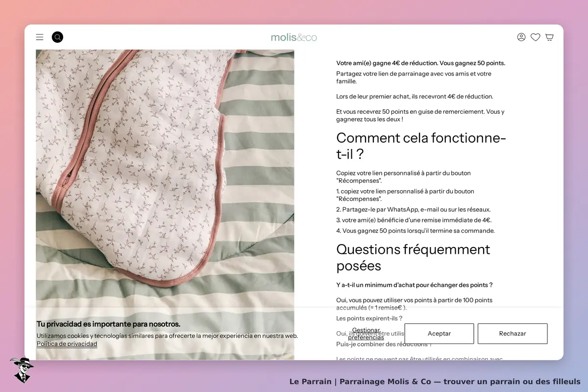Click step '1. copiez votre lien personnalisé'
This screenshot has width=588, height=392.
click(x=405, y=195)
